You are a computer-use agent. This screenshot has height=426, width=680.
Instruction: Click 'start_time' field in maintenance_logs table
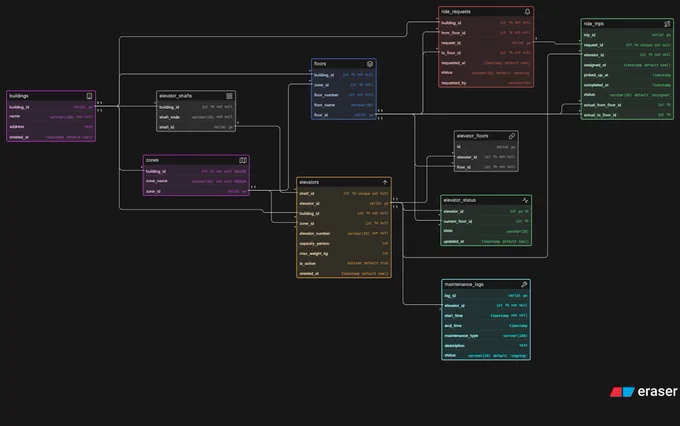click(x=486, y=315)
